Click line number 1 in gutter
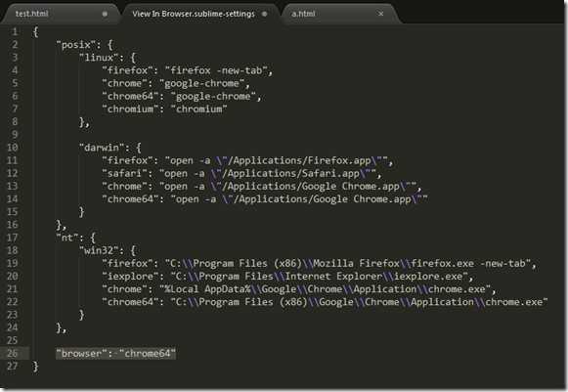Screen dimensions: 568x392 15,31
